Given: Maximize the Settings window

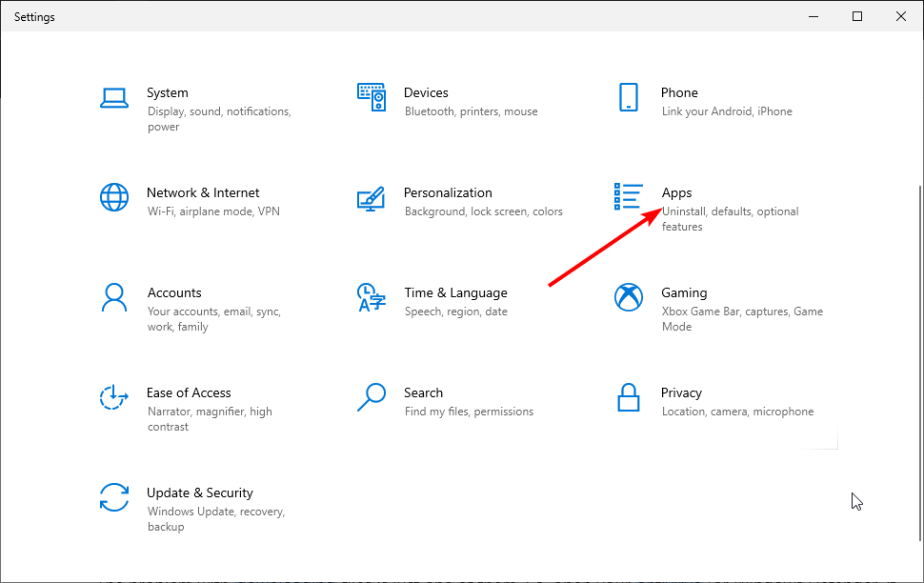Looking at the screenshot, I should (x=857, y=16).
